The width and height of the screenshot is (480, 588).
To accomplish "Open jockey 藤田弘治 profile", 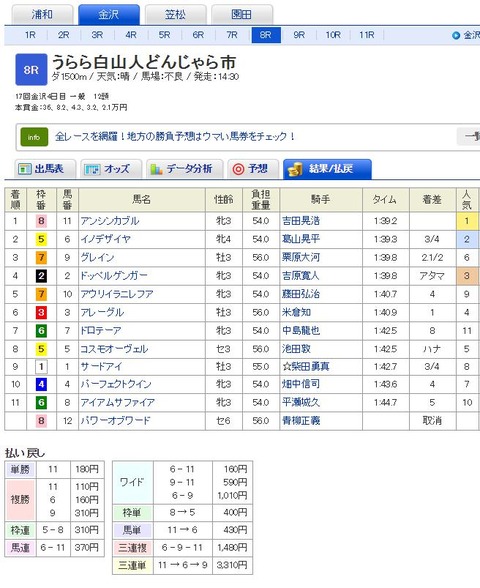I will (301, 294).
